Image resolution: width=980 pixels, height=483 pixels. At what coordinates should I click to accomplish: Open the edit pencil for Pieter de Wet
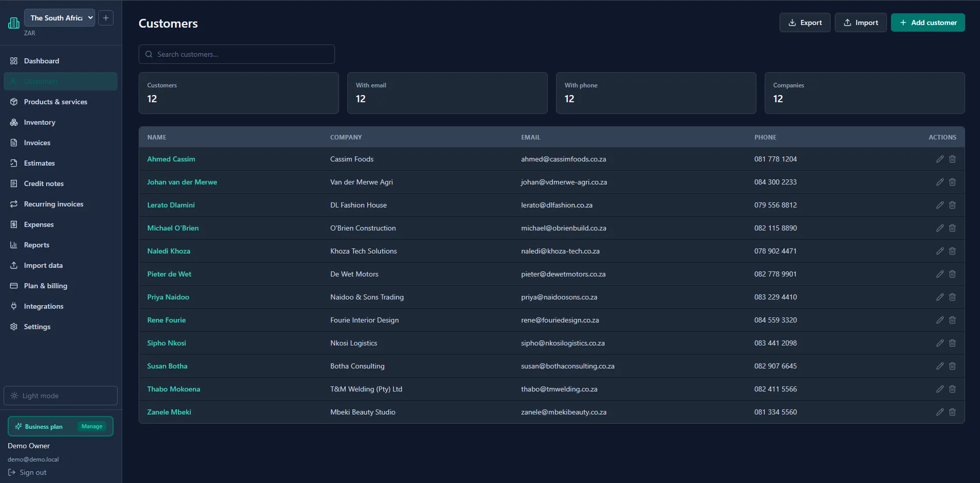coord(940,274)
